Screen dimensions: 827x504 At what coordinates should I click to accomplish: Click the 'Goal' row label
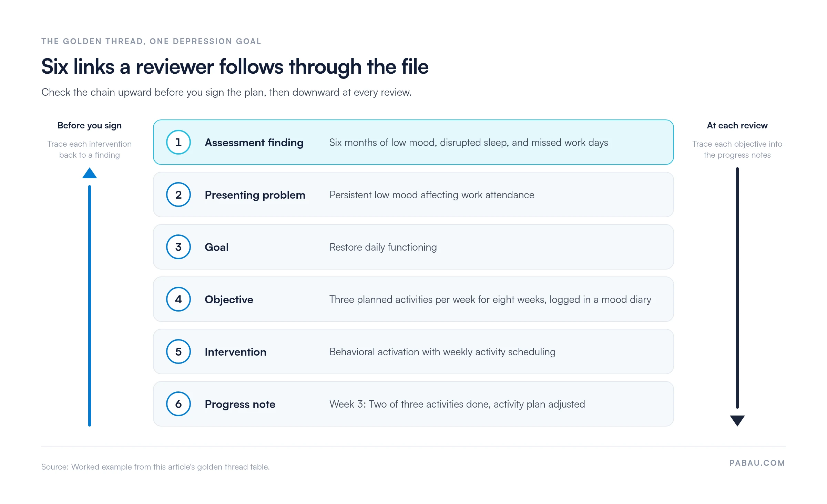tap(216, 247)
